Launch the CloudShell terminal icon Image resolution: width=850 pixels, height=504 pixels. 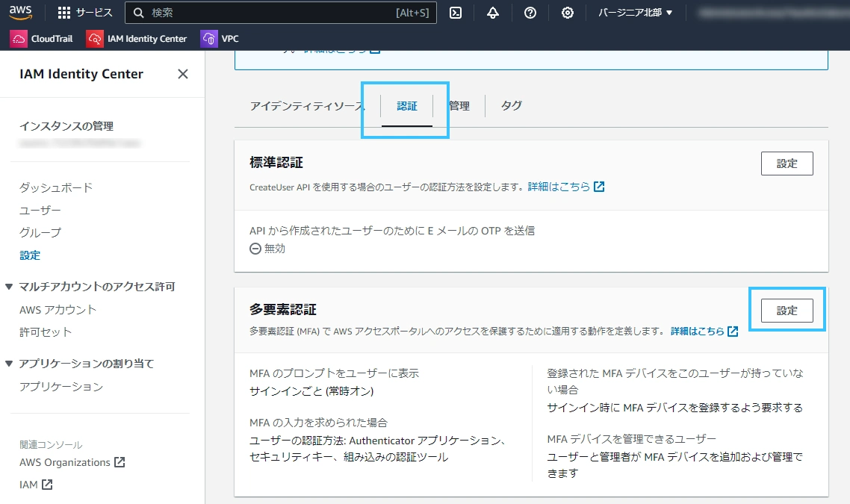[456, 13]
